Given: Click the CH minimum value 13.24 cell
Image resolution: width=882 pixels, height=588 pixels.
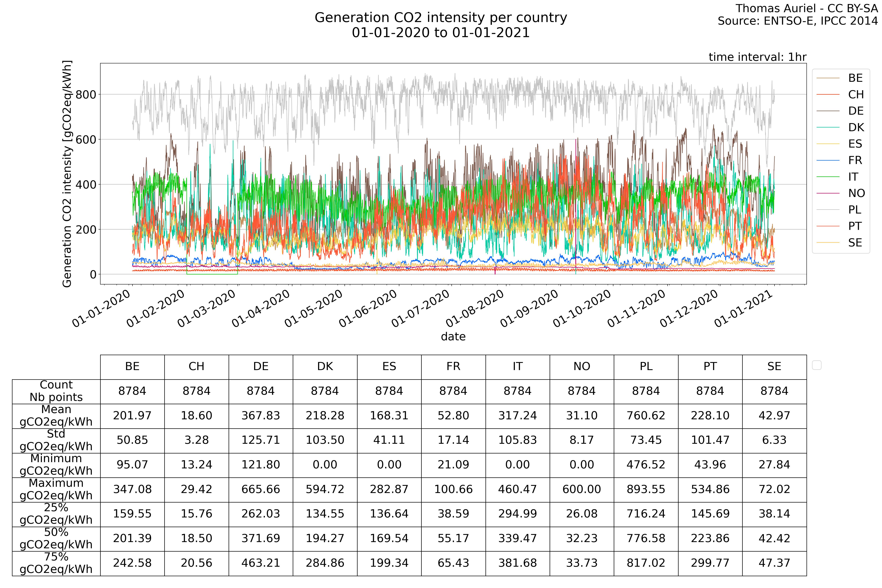Looking at the screenshot, I should 196,465.
